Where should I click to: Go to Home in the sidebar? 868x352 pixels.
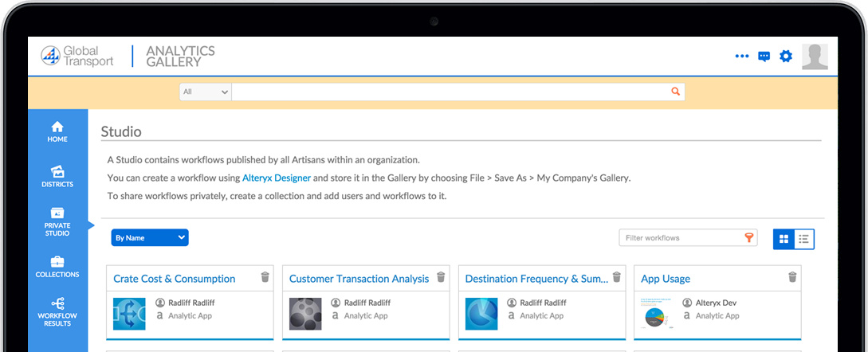pyautogui.click(x=57, y=132)
